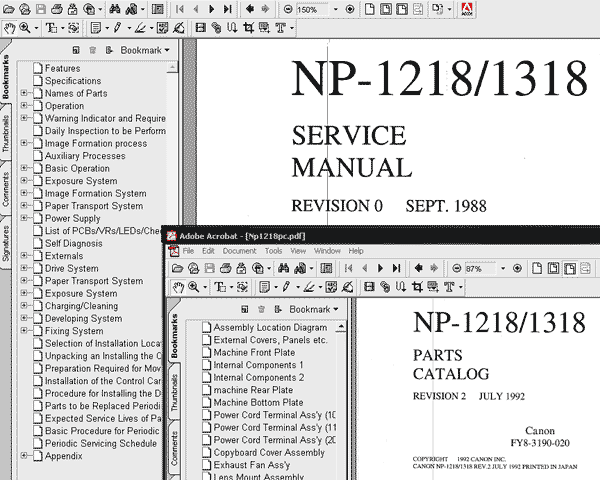Expand the Appendix bookmark
Image resolution: width=600 pixels, height=480 pixels.
click(24, 456)
